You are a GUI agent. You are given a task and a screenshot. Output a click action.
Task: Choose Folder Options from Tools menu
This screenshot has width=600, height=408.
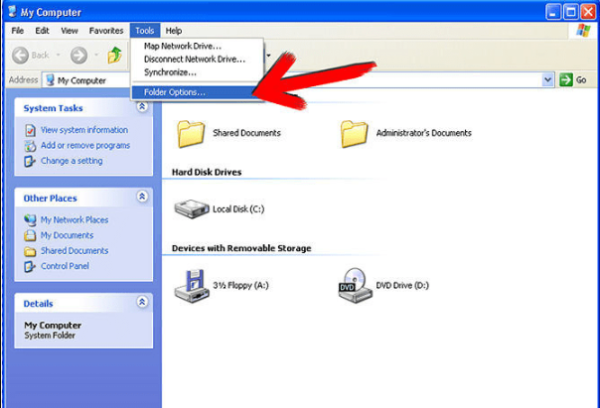click(x=197, y=92)
